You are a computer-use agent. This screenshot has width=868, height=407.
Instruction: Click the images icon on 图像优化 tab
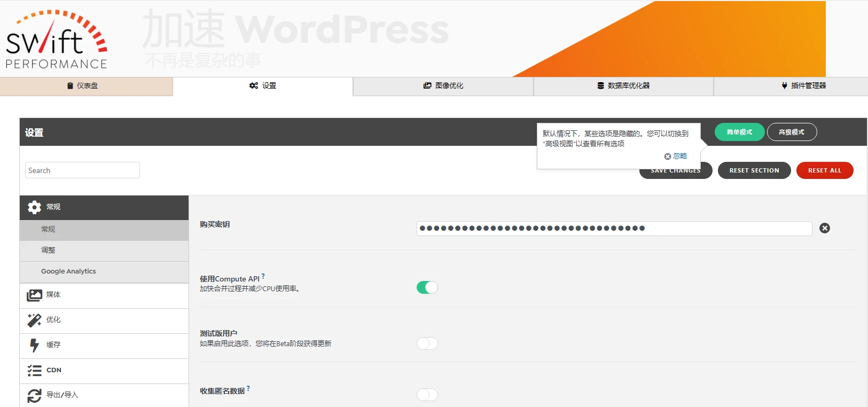click(x=427, y=85)
